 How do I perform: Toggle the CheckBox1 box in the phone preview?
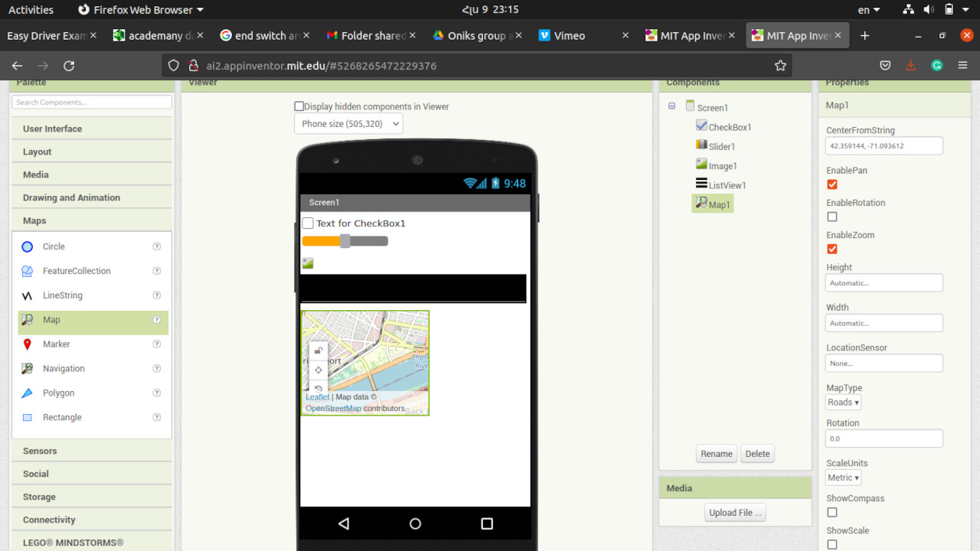[x=308, y=223]
